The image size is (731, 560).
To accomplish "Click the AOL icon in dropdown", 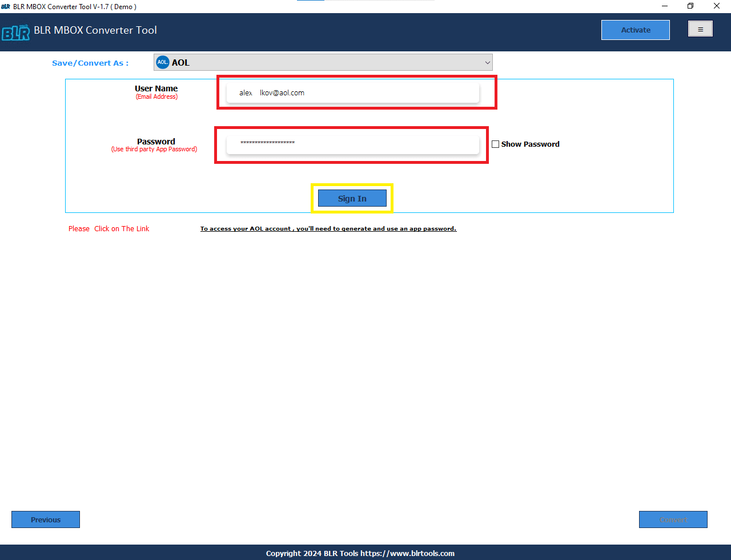I will point(163,62).
